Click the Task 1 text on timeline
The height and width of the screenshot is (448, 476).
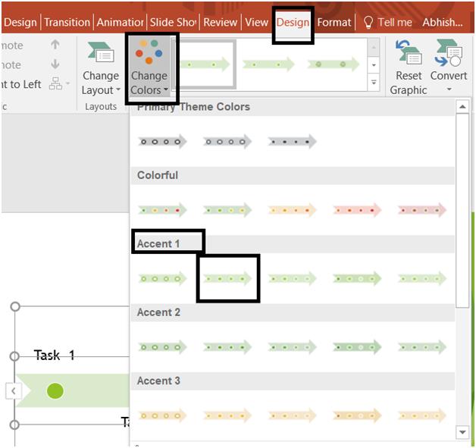click(x=55, y=355)
